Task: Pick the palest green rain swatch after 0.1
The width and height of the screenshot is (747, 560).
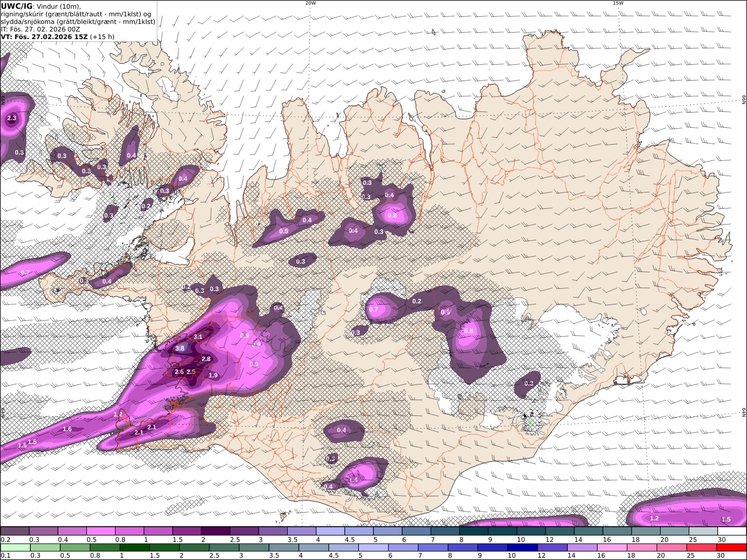Action: [x=15, y=548]
